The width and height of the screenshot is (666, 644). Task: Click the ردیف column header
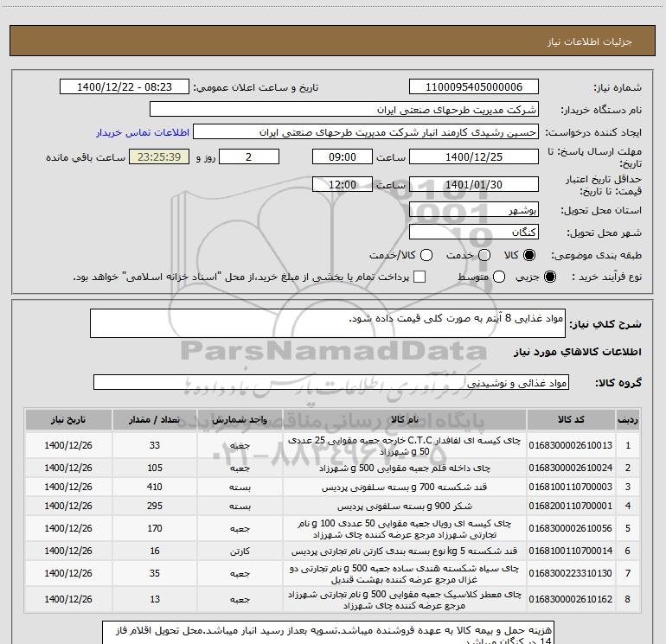click(x=628, y=419)
